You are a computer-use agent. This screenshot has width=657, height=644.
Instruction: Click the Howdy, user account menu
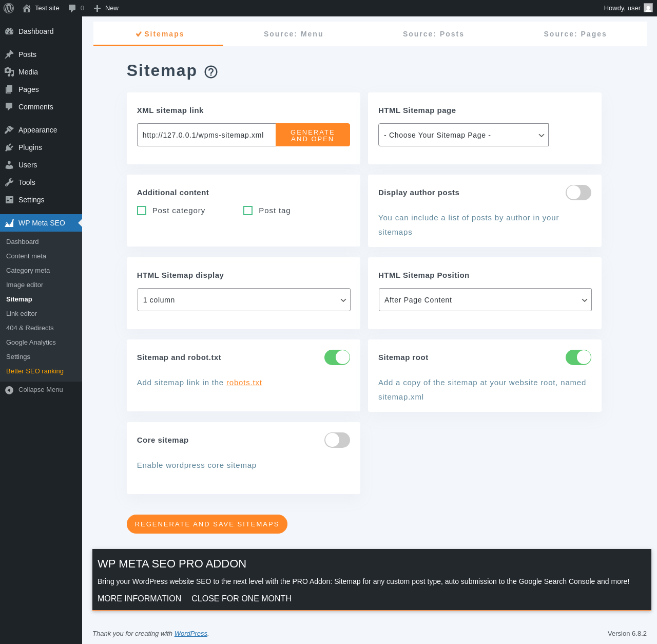coord(628,8)
